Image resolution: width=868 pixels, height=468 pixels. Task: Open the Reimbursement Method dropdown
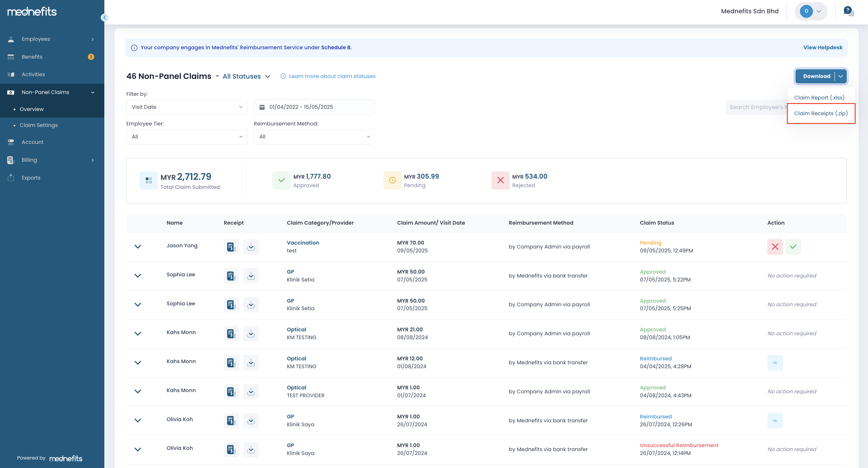click(x=314, y=137)
